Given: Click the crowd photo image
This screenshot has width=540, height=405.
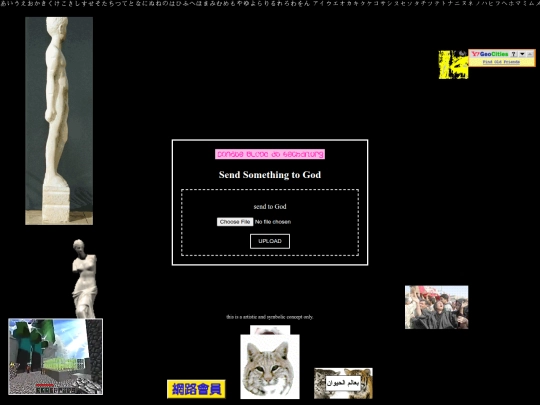Looking at the screenshot, I should (x=436, y=307).
